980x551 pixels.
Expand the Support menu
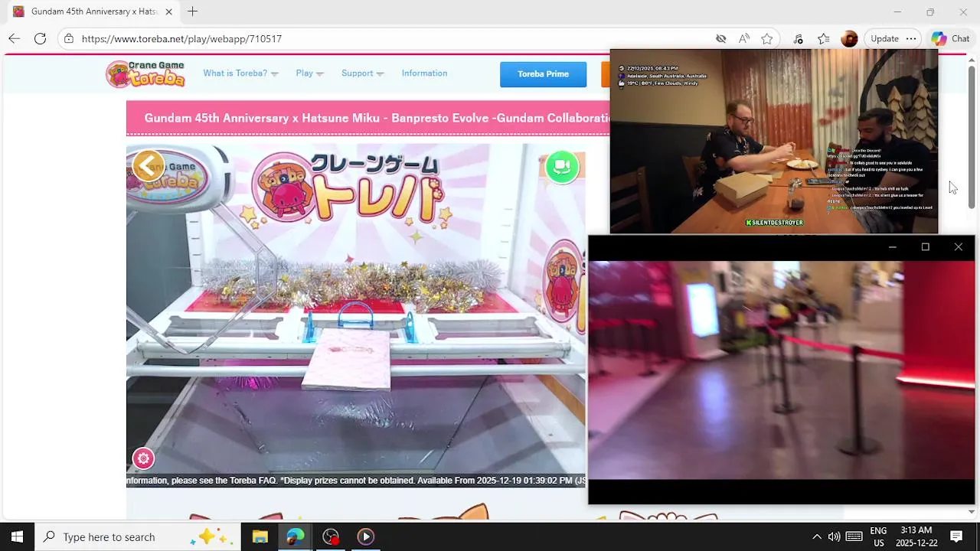point(362,73)
